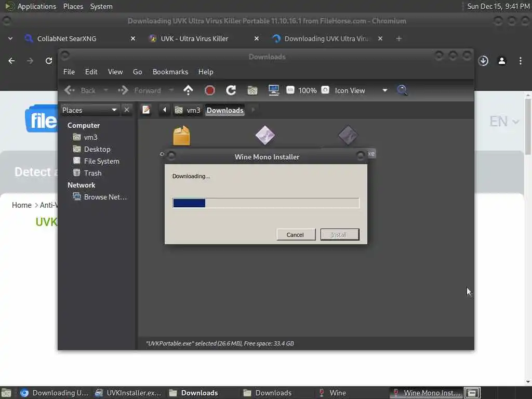Click the Downloading progress bar
This screenshot has width=532, height=399.
click(x=265, y=203)
